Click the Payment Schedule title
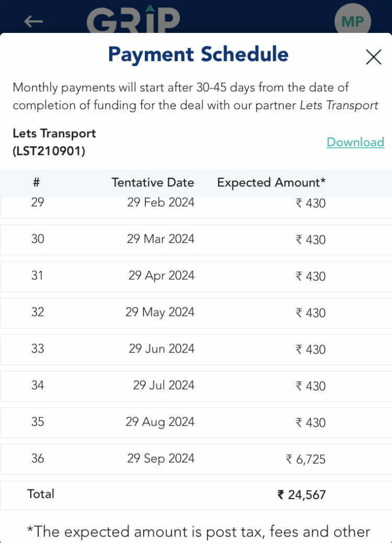The width and height of the screenshot is (392, 543). tap(198, 55)
